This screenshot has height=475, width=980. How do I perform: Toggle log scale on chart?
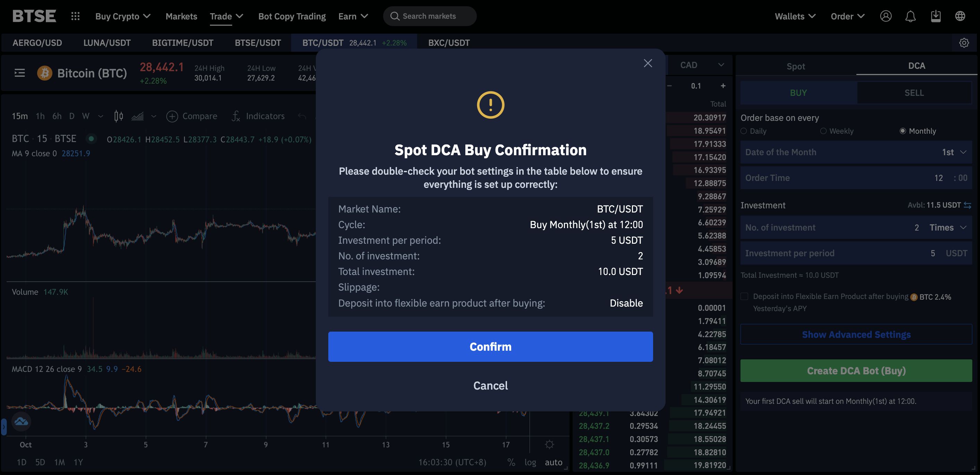pos(530,462)
